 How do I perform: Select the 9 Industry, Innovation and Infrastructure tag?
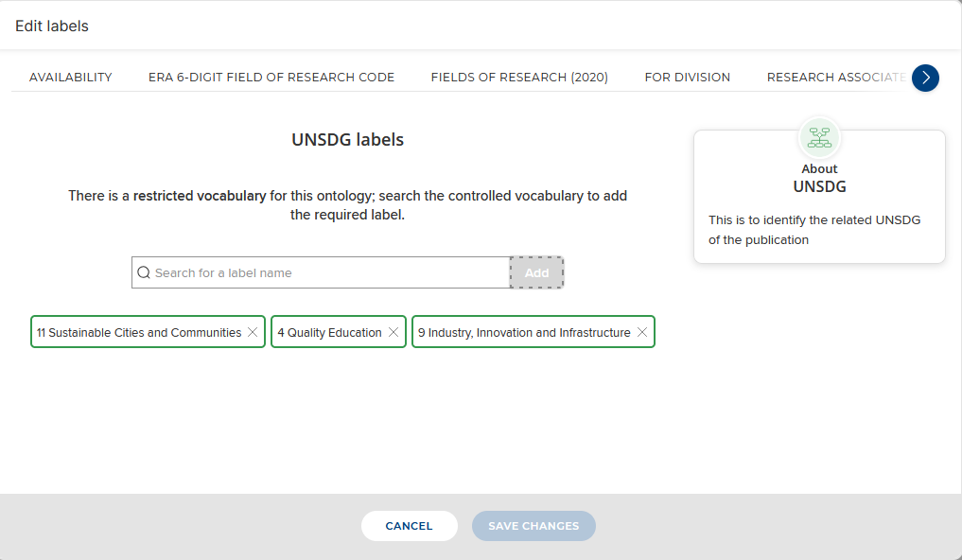(x=524, y=333)
